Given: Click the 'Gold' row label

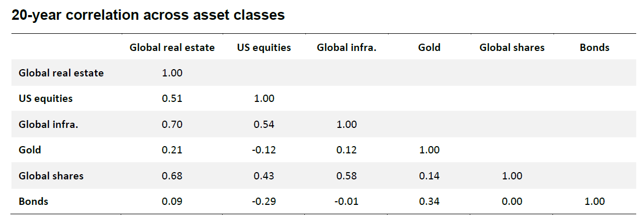Looking at the screenshot, I should (30, 150).
